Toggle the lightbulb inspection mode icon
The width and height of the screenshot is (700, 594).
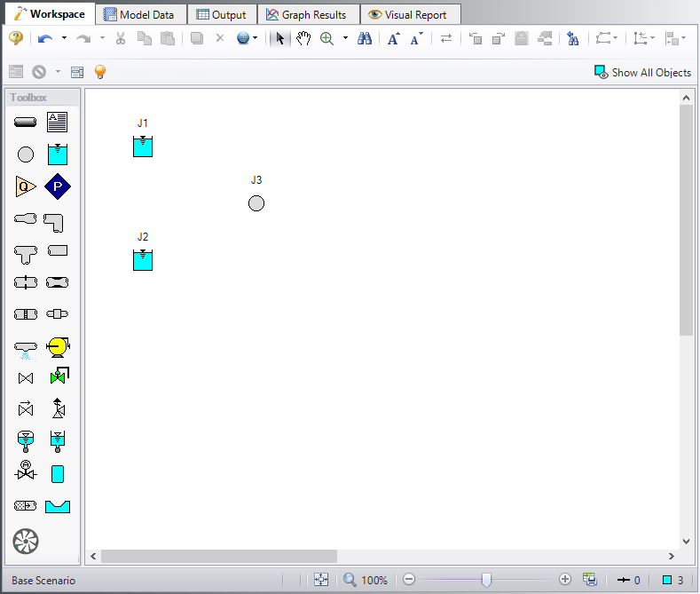click(100, 71)
